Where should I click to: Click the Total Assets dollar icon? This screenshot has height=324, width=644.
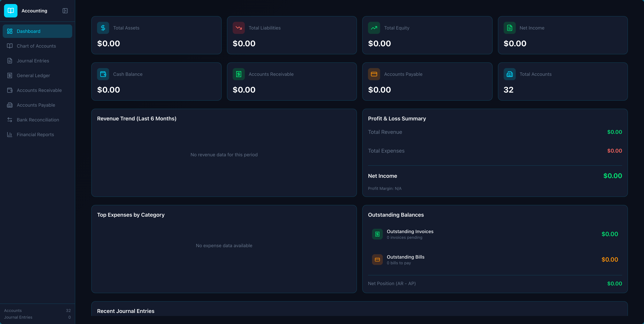tap(103, 28)
